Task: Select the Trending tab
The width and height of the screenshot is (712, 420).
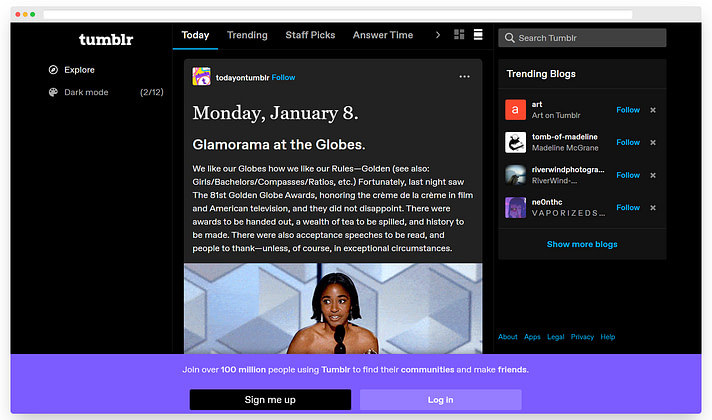Action: pos(247,35)
